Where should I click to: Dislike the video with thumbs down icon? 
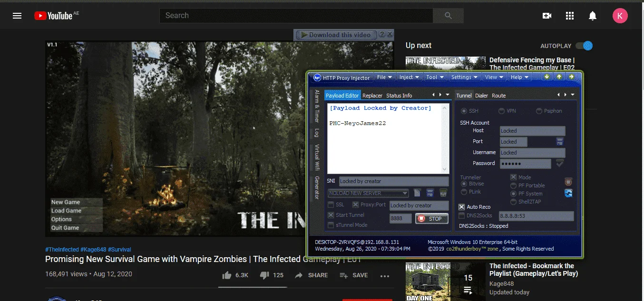pos(264,275)
